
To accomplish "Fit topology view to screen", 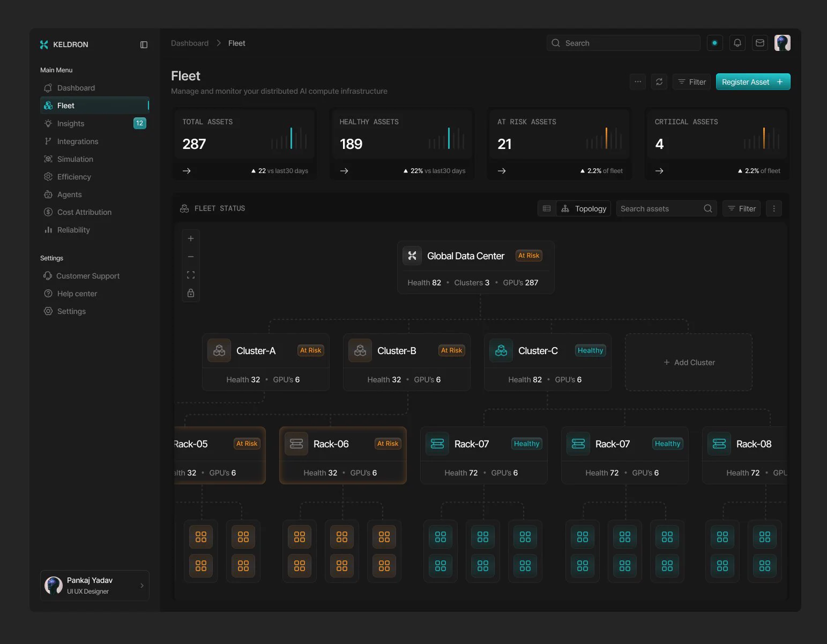I will tap(191, 275).
